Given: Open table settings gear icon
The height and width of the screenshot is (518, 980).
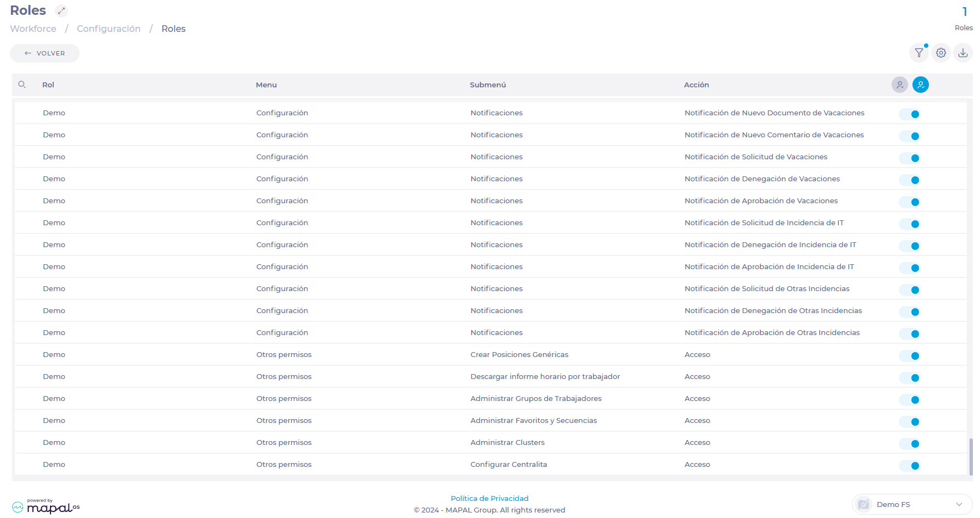Looking at the screenshot, I should (941, 53).
